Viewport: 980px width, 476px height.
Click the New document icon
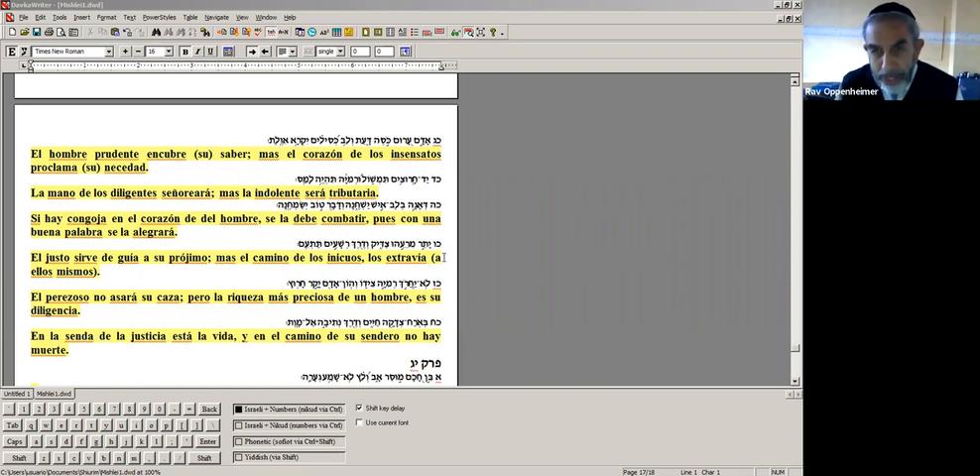tap(12, 32)
